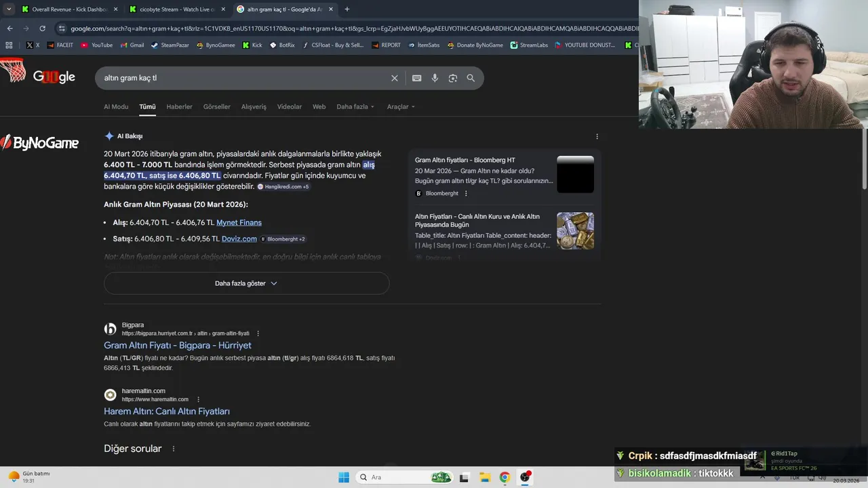Open the StreamLabs bookmark
Viewport: 868px width, 488px height.
point(529,45)
